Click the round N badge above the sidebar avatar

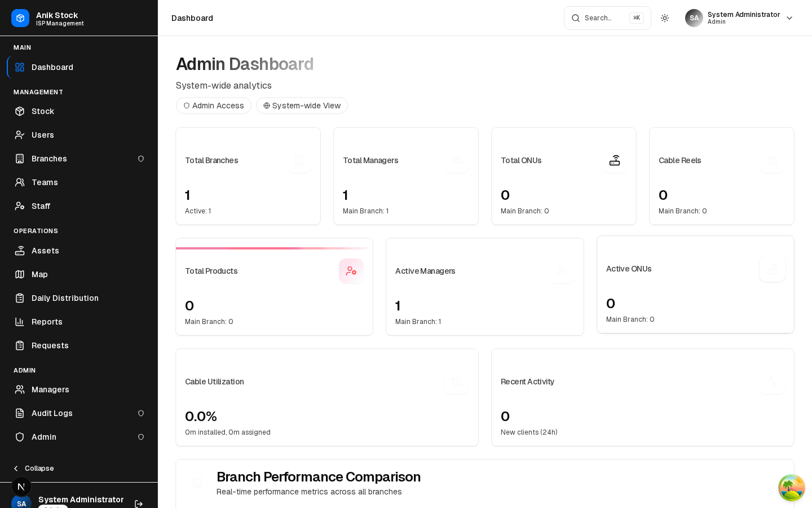pos(21,487)
